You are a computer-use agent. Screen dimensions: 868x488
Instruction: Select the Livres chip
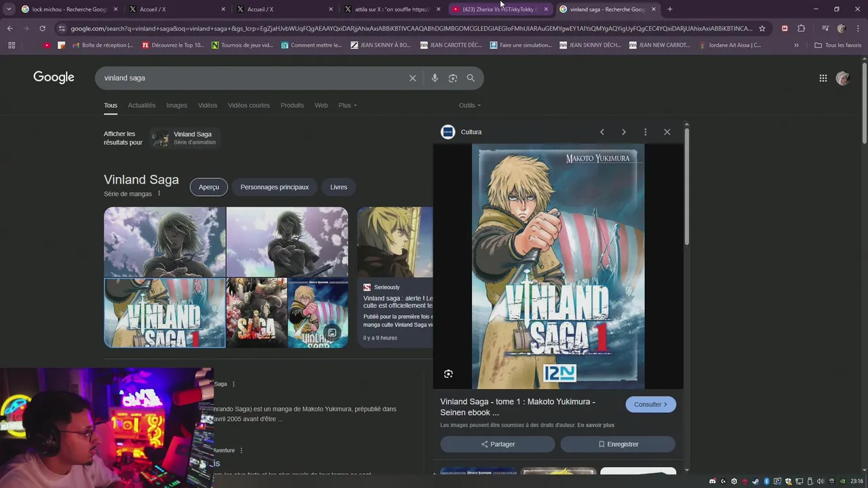pos(338,187)
